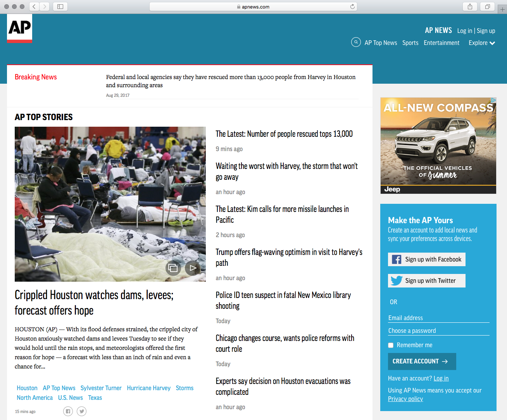Go to the Entertainment section

coord(441,43)
